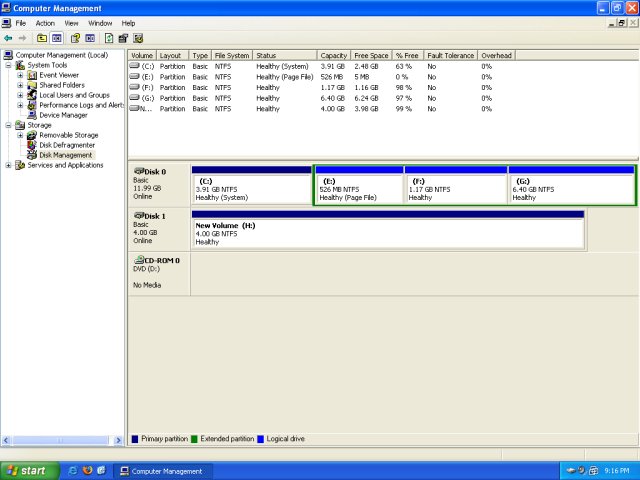Collapse the System Tools node
The height and width of the screenshot is (480, 640).
[x=8, y=65]
